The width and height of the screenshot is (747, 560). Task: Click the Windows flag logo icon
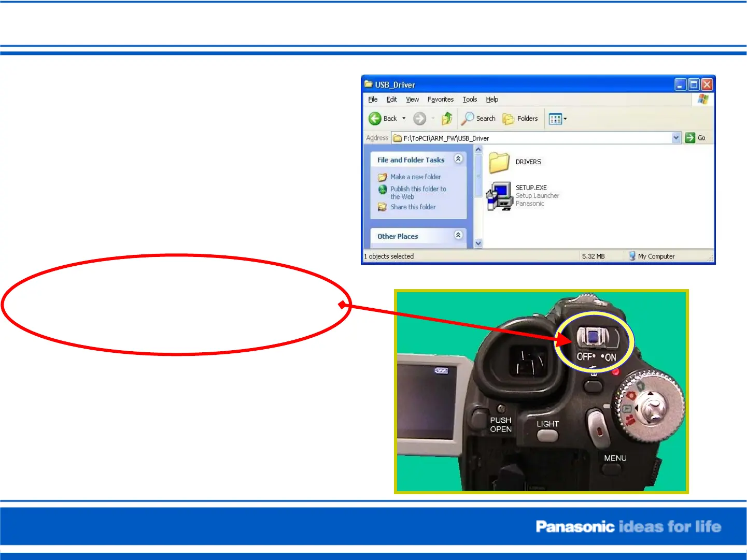click(703, 99)
